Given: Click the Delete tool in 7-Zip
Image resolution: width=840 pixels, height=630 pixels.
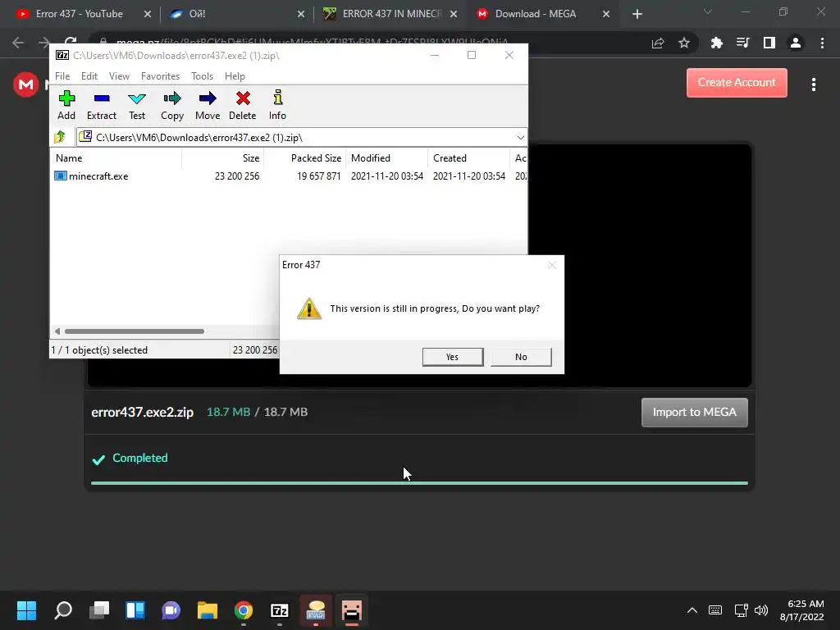Looking at the screenshot, I should coord(243,105).
